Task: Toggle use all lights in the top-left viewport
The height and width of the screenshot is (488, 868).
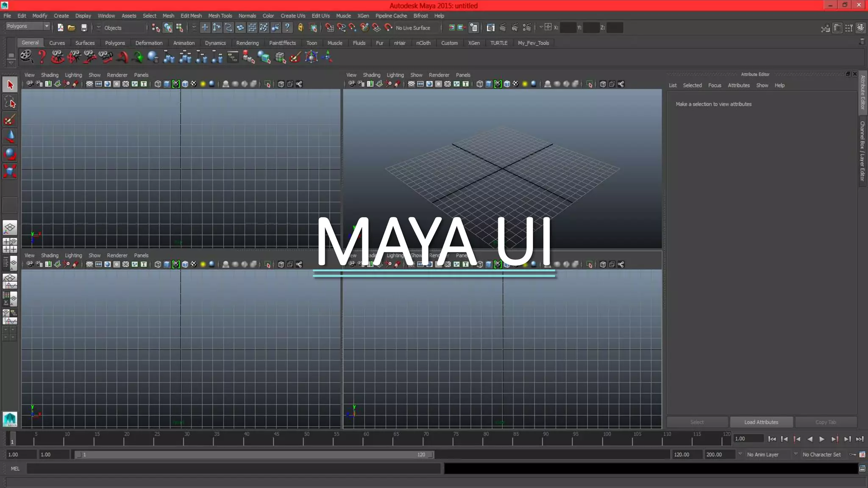Action: 203,84
